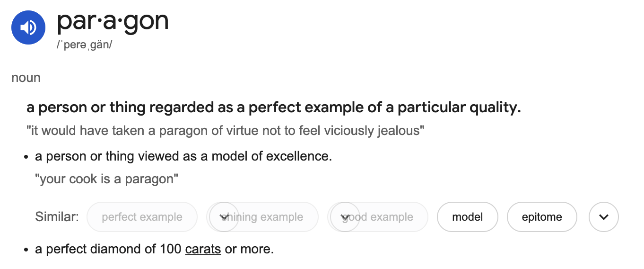The width and height of the screenshot is (644, 269).
Task: Click the chevron overlapping the good example chip
Action: coord(345,217)
